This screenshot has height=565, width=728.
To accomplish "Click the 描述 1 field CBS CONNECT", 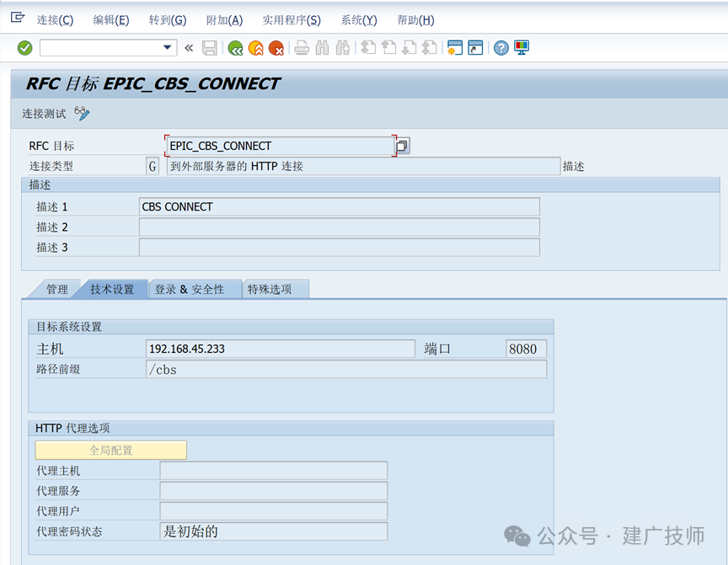I will click(339, 207).
